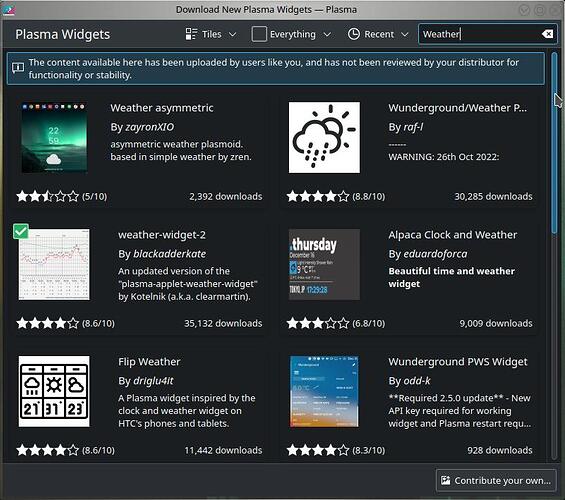565x500 pixels.
Task: Click the 30,285 downloads count
Action: [493, 196]
